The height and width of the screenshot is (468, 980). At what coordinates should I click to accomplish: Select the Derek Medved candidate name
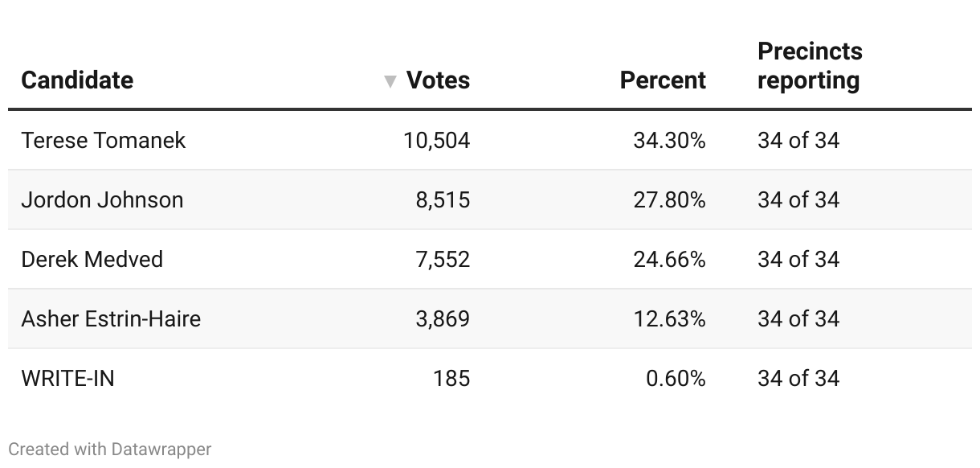click(x=92, y=259)
